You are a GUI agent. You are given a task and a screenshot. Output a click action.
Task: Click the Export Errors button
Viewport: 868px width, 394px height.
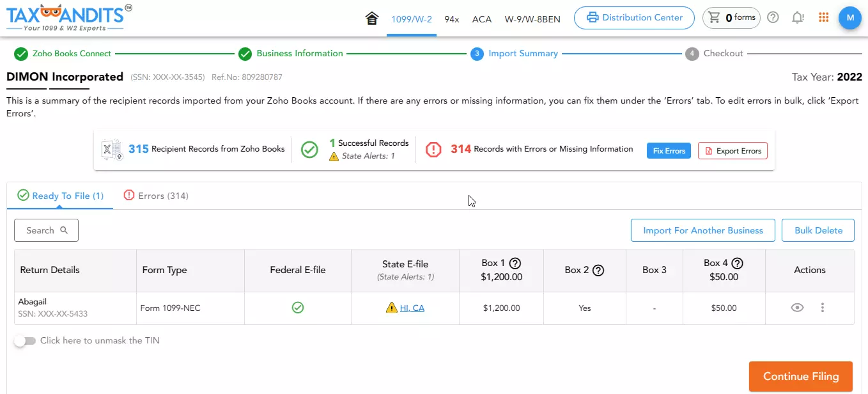pos(732,151)
